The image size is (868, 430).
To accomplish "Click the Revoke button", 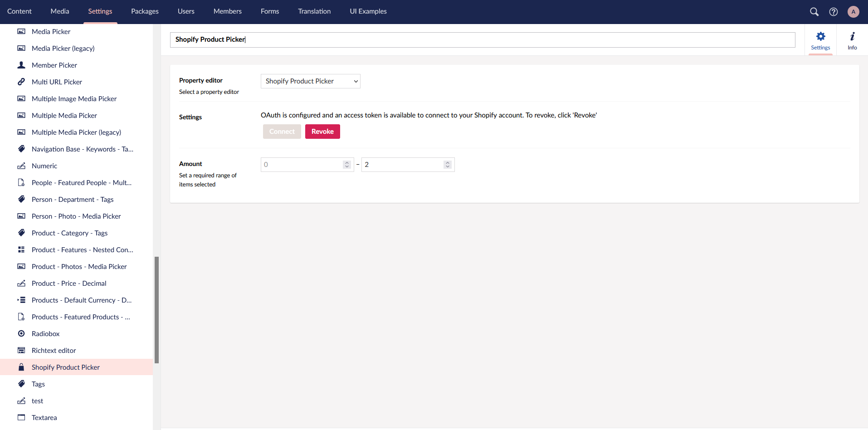I will pos(322,132).
